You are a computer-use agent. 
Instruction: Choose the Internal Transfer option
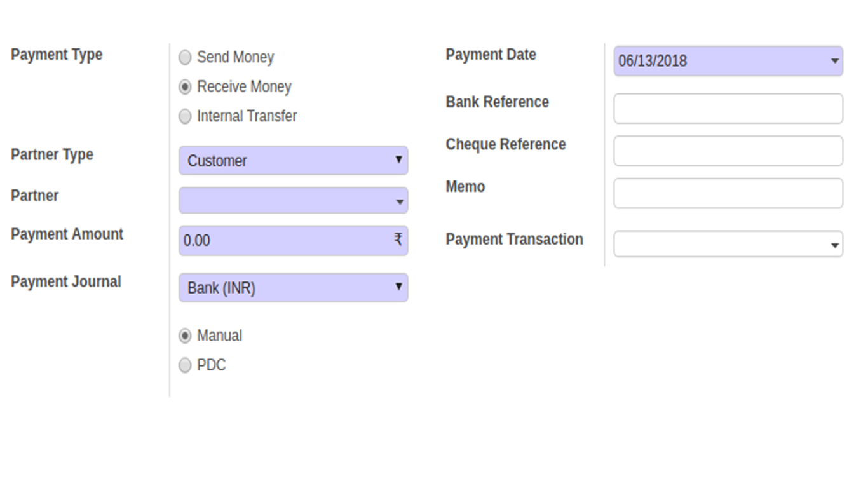(x=185, y=116)
